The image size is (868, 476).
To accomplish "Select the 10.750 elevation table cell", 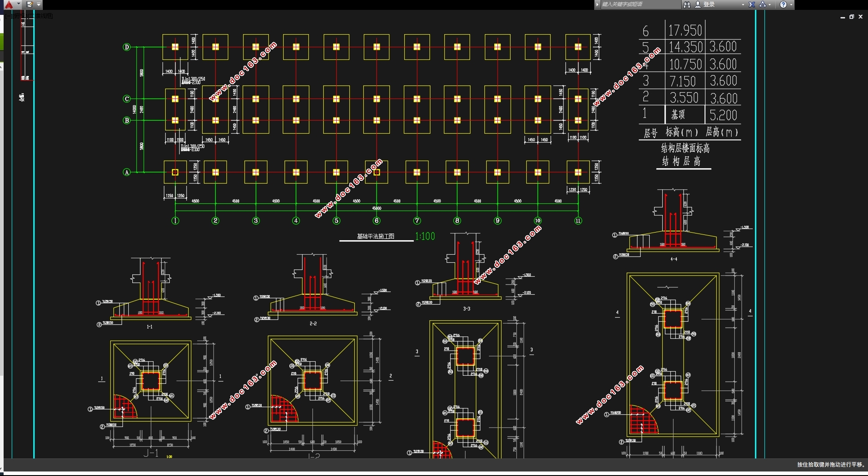I will pos(685,64).
